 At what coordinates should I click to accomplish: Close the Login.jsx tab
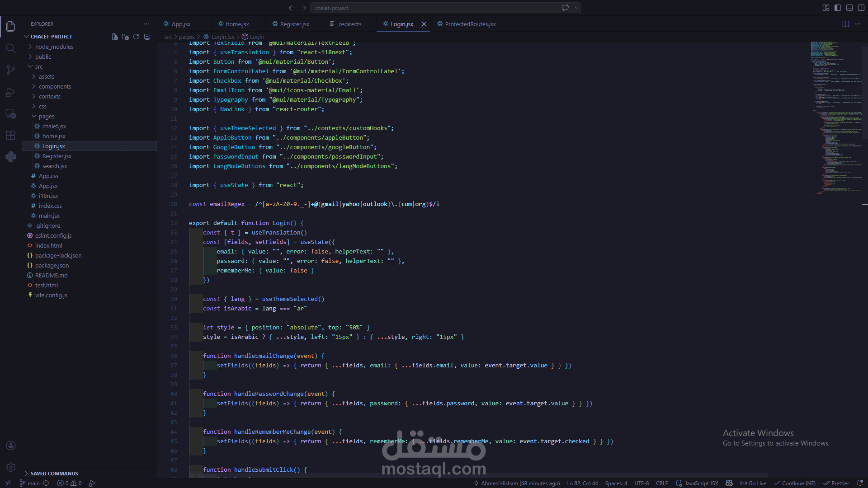[424, 24]
